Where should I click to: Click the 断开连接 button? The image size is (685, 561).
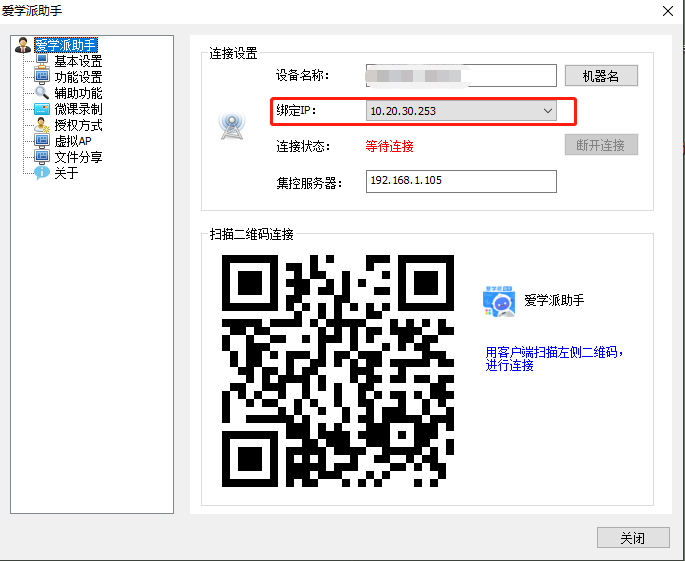click(601, 145)
